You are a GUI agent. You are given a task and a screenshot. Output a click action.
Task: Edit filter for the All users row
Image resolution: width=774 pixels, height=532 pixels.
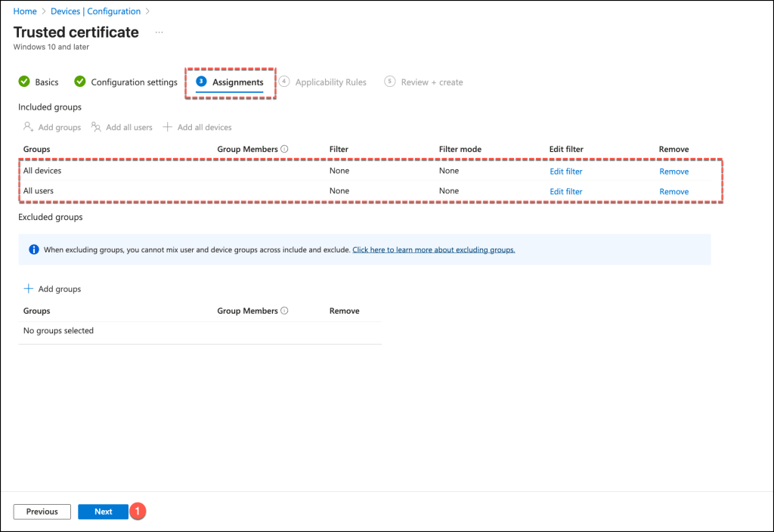565,192
